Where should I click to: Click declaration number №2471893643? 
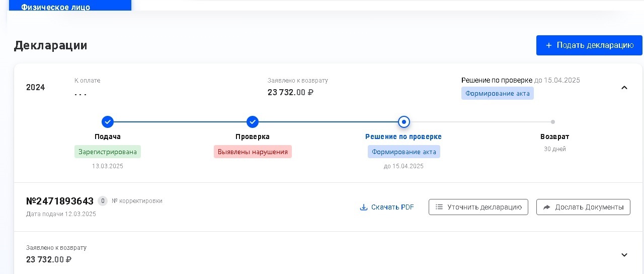tap(60, 201)
